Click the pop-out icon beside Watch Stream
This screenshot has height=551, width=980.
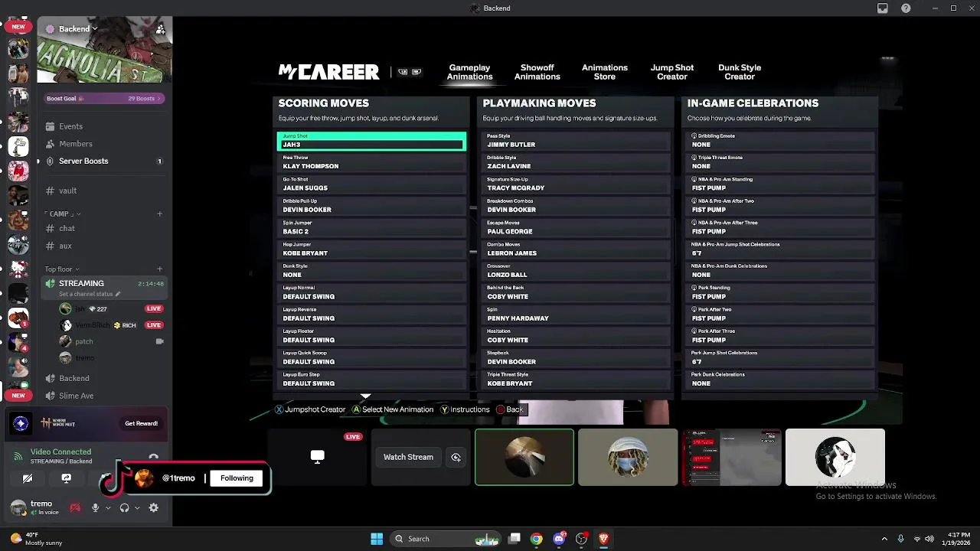click(x=456, y=458)
